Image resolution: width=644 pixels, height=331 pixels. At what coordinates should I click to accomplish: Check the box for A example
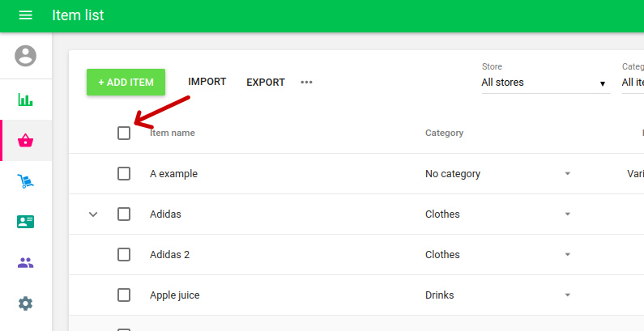pyautogui.click(x=124, y=173)
